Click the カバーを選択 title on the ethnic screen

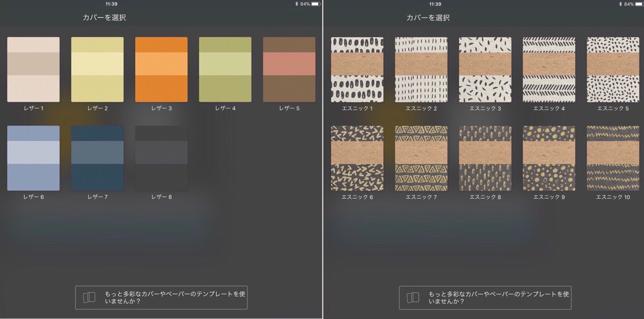tap(428, 18)
